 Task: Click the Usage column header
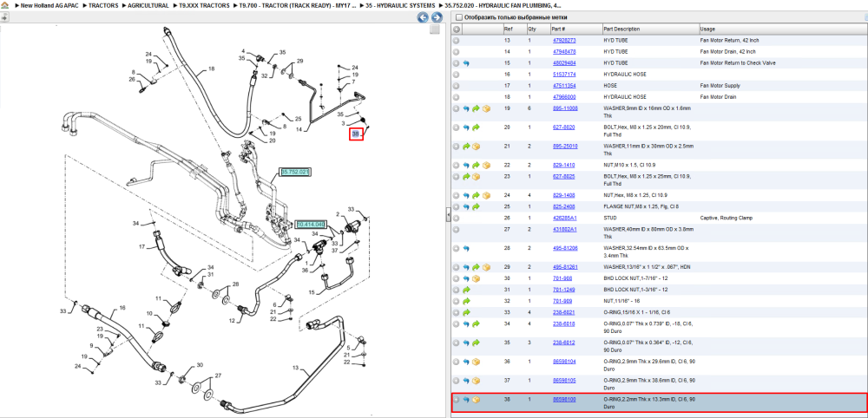[707, 29]
